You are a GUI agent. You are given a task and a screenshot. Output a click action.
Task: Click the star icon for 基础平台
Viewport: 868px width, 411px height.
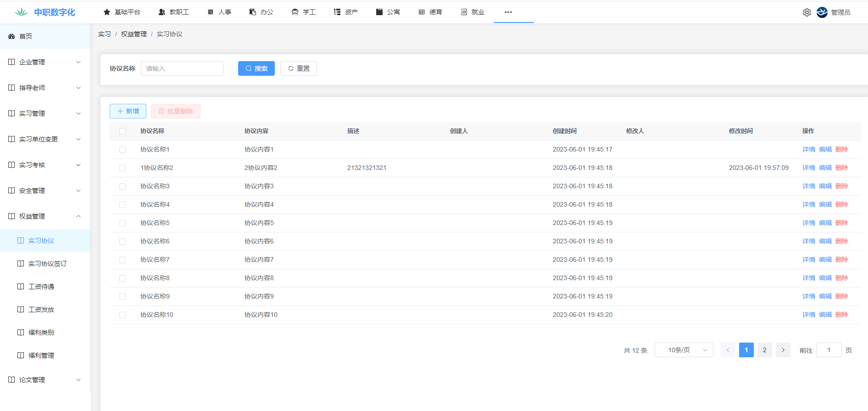pos(107,12)
